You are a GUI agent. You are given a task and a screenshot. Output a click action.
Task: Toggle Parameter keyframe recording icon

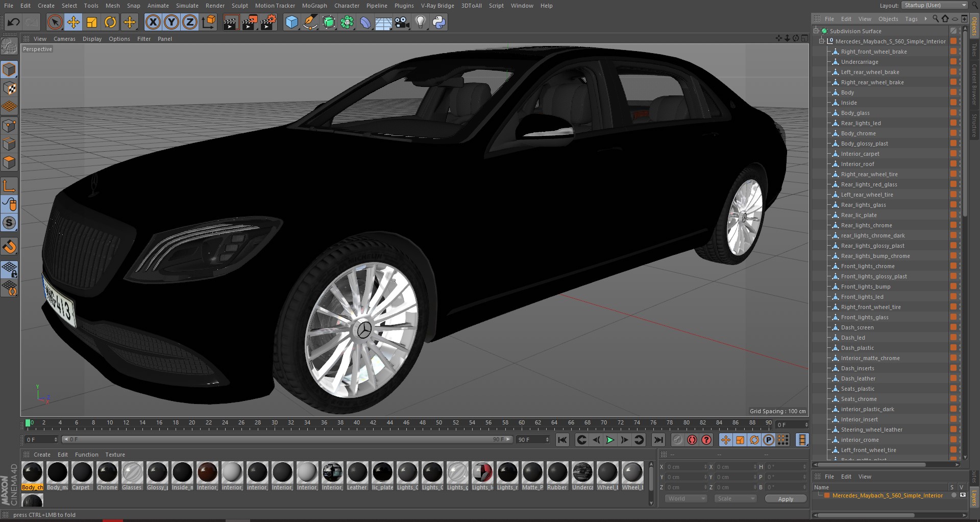[769, 440]
